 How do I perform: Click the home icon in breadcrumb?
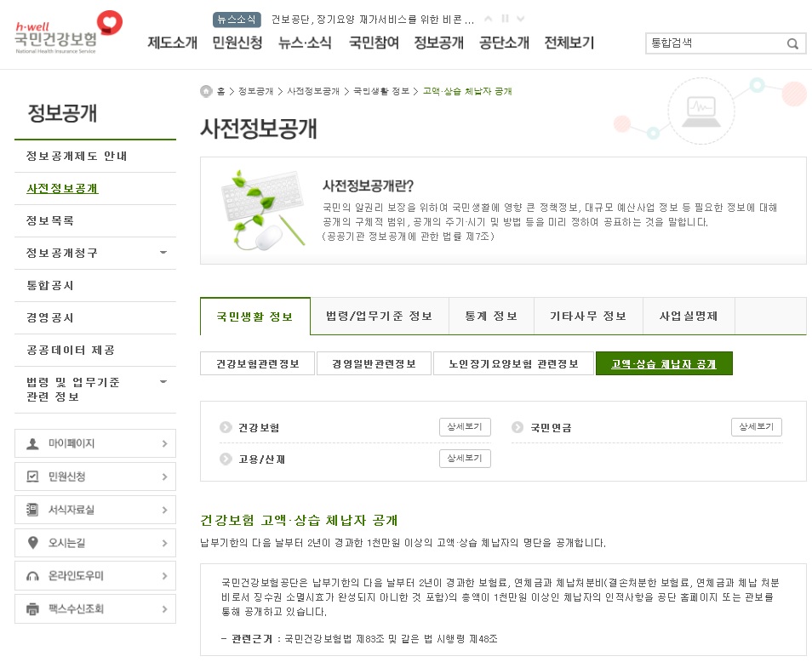tap(206, 91)
